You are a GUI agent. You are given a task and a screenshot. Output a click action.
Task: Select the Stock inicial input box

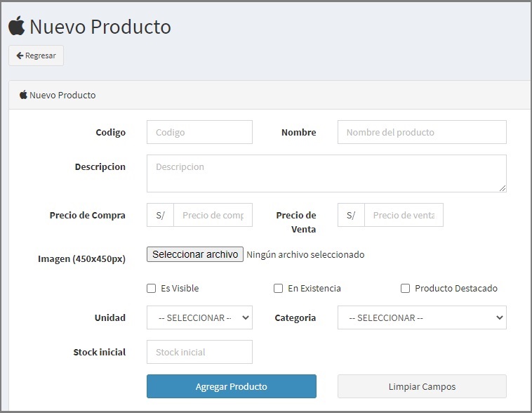[x=199, y=352]
